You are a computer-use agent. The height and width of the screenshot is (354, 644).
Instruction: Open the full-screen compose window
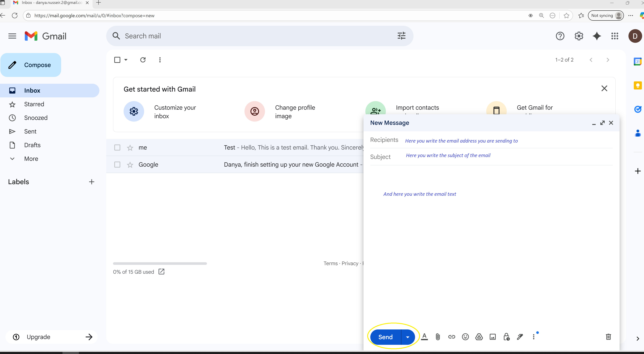click(602, 123)
